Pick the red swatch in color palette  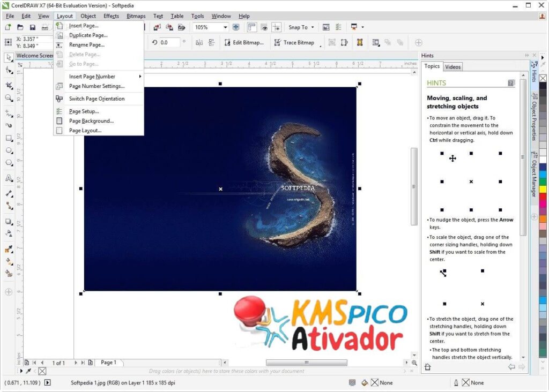pos(543,197)
